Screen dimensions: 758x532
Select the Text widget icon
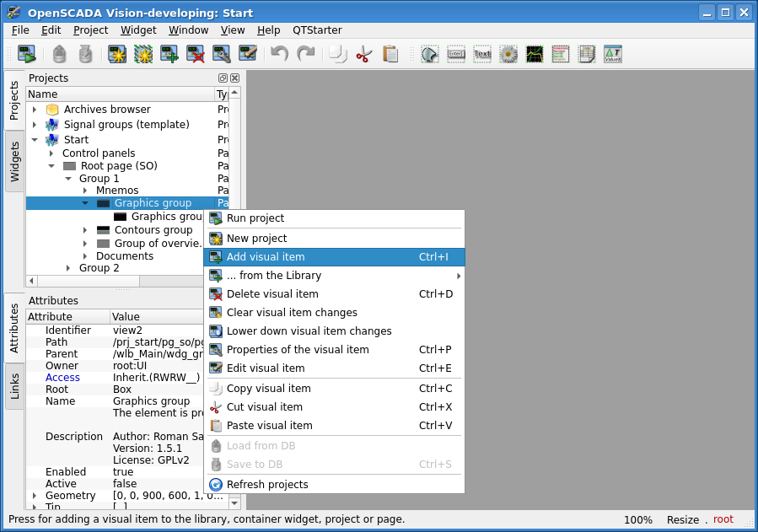click(482, 54)
